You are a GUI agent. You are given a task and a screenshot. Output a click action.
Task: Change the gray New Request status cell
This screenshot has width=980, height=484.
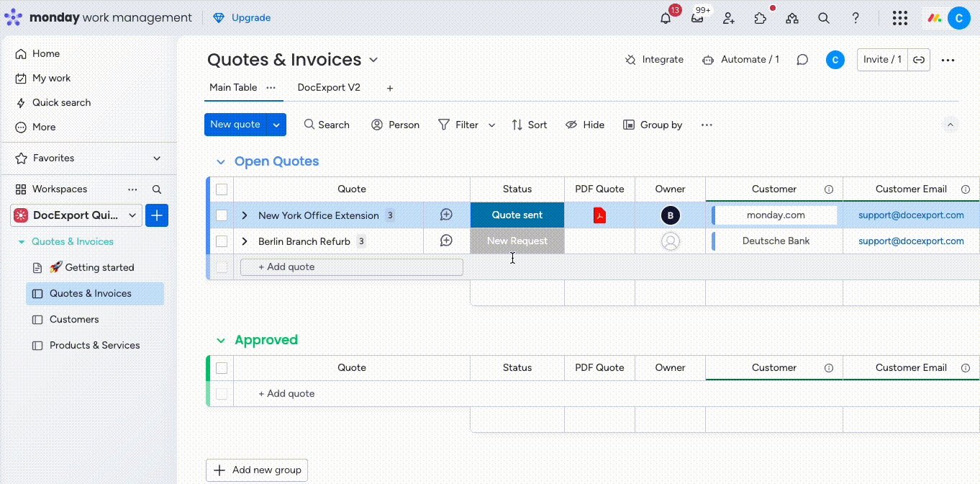click(x=517, y=241)
